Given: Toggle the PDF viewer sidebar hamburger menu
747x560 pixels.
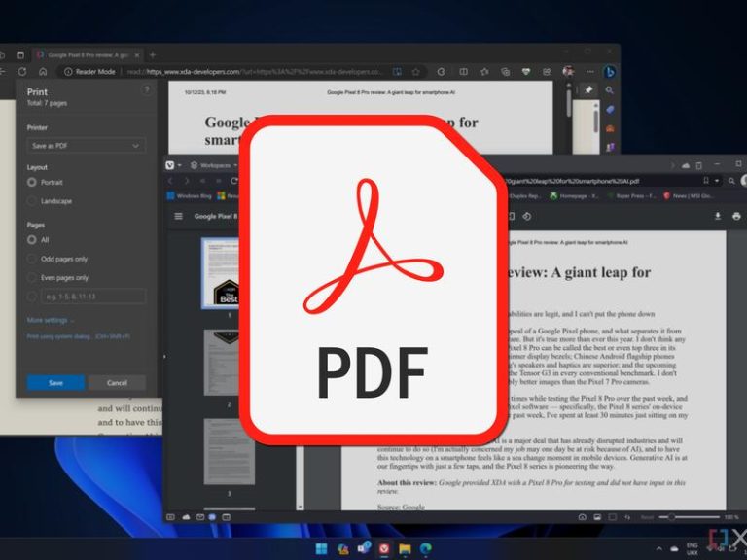Looking at the screenshot, I should tap(179, 216).
